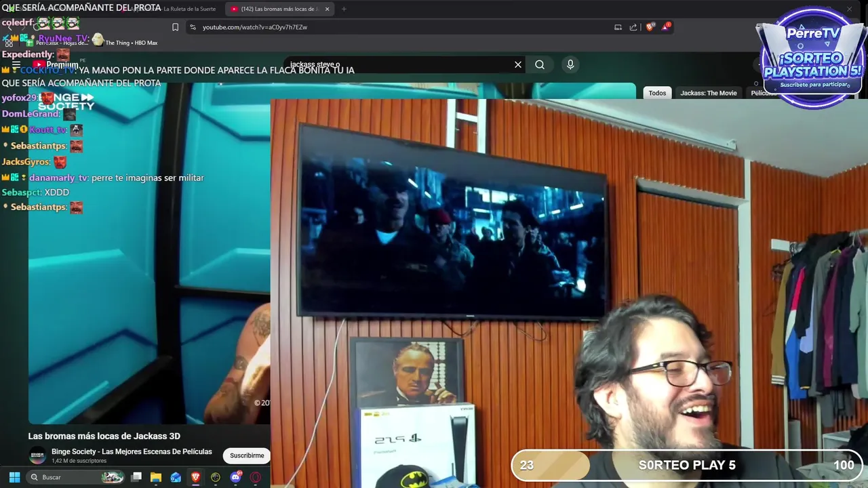The height and width of the screenshot is (488, 868).
Task: Click 1,42 M de suscriptores text
Action: coord(79,461)
